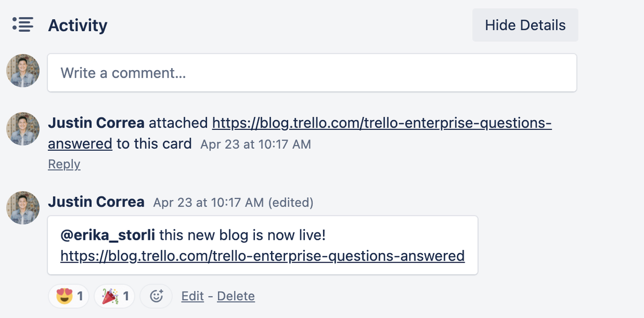Open Justin Correa's name above the comment
Viewport: 644px width, 318px height.
(96, 202)
